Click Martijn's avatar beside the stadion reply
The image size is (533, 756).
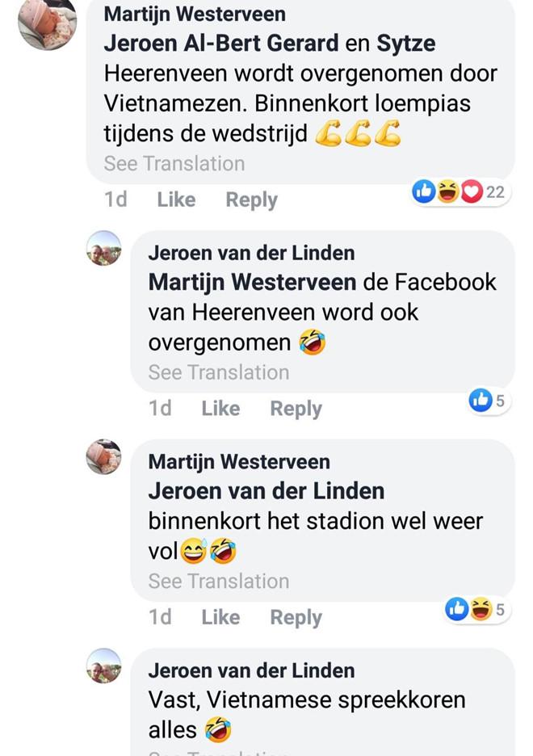pyautogui.click(x=104, y=457)
